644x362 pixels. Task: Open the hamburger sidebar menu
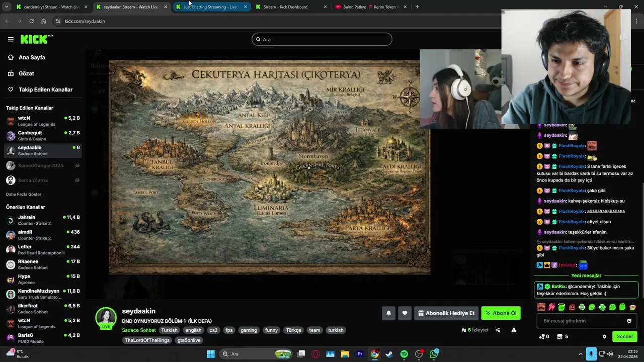tap(11, 39)
